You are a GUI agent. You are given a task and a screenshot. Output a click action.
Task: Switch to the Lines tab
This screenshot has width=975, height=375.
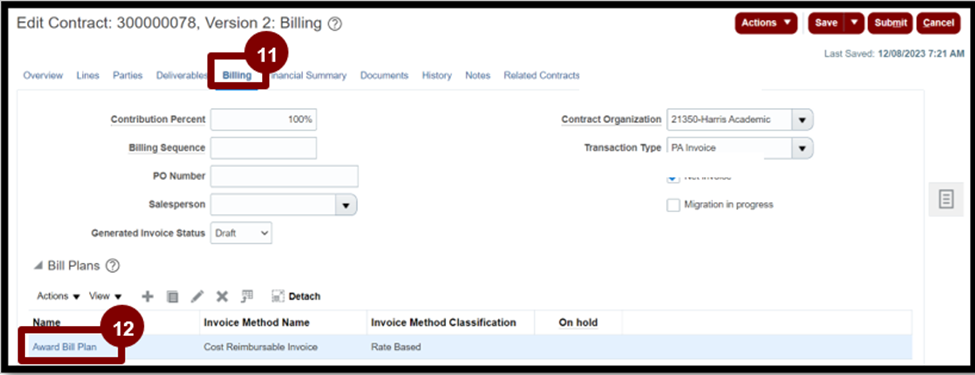coord(88,75)
